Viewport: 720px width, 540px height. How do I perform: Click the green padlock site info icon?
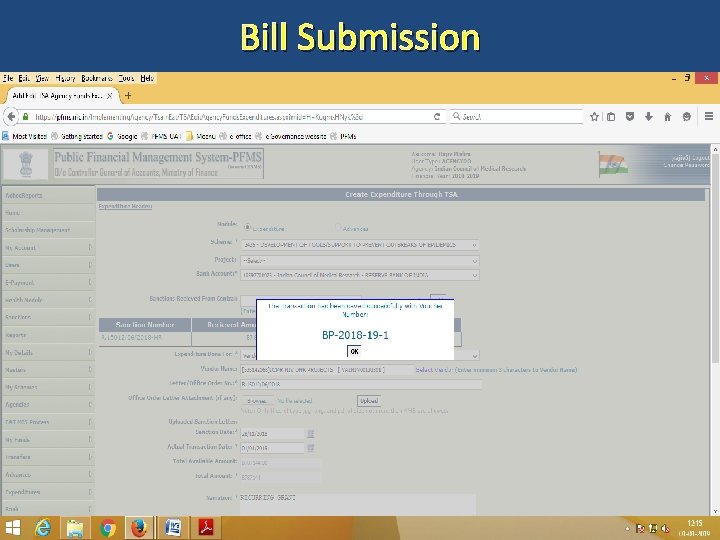[x=26, y=117]
